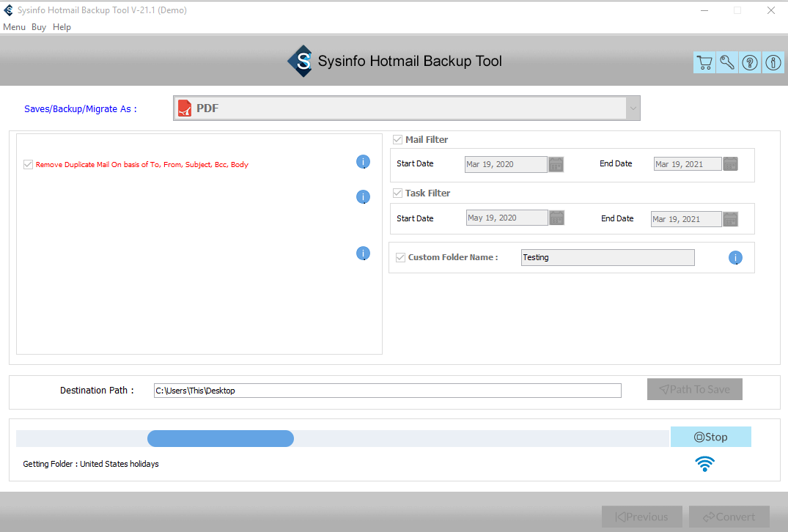
Task: Click the Convert button
Action: click(729, 517)
